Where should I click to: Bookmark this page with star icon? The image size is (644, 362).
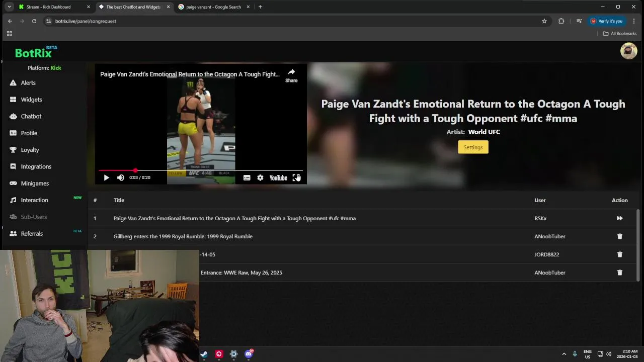[x=544, y=21]
